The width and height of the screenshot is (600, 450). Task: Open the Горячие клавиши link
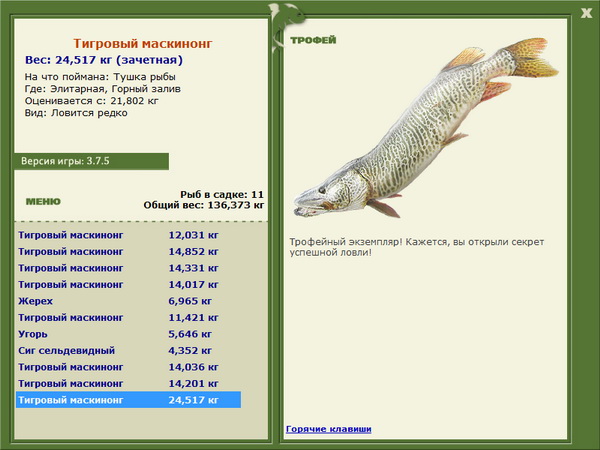point(329,429)
